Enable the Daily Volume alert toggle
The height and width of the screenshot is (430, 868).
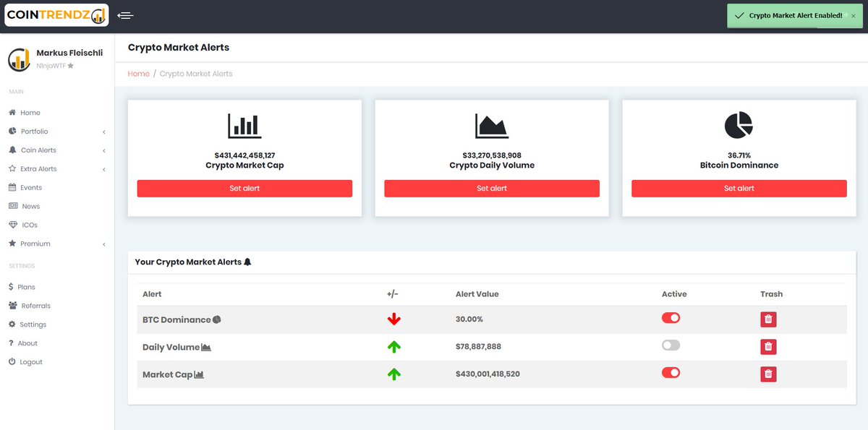671,345
